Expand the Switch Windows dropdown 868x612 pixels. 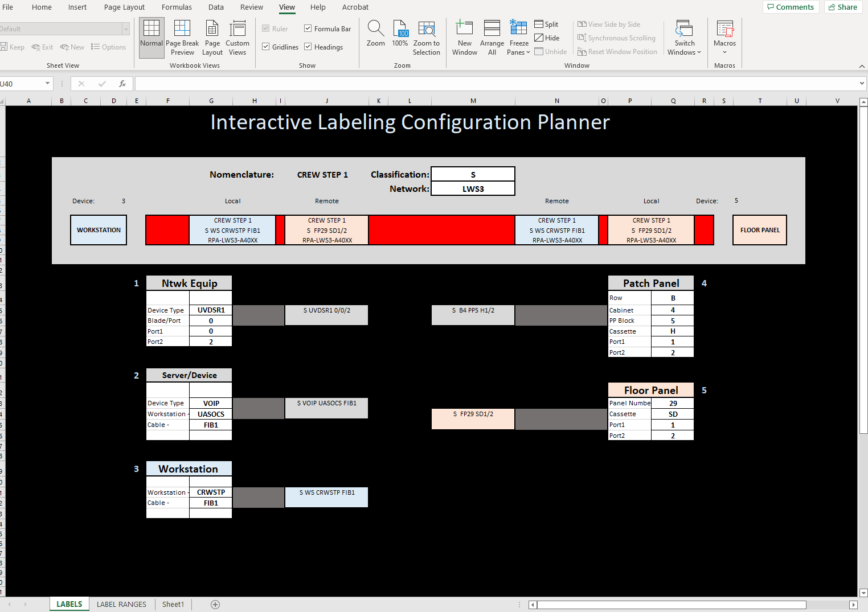(684, 38)
